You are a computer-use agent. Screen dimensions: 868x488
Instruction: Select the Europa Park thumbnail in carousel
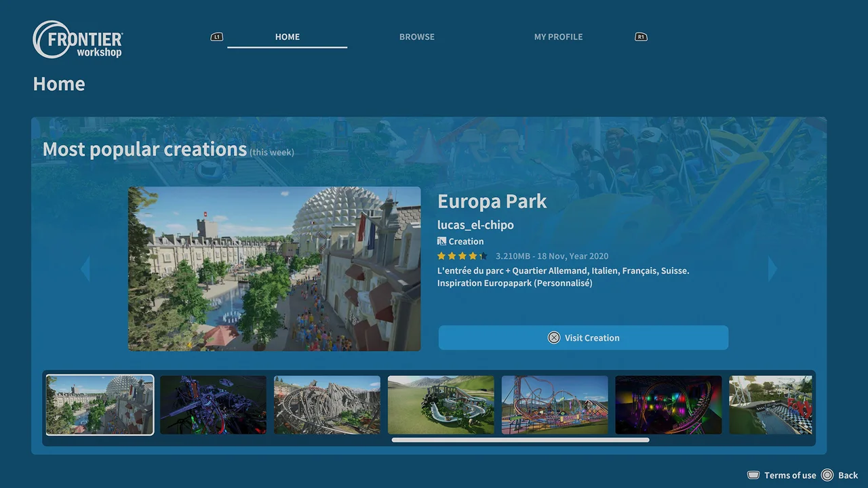click(x=100, y=405)
